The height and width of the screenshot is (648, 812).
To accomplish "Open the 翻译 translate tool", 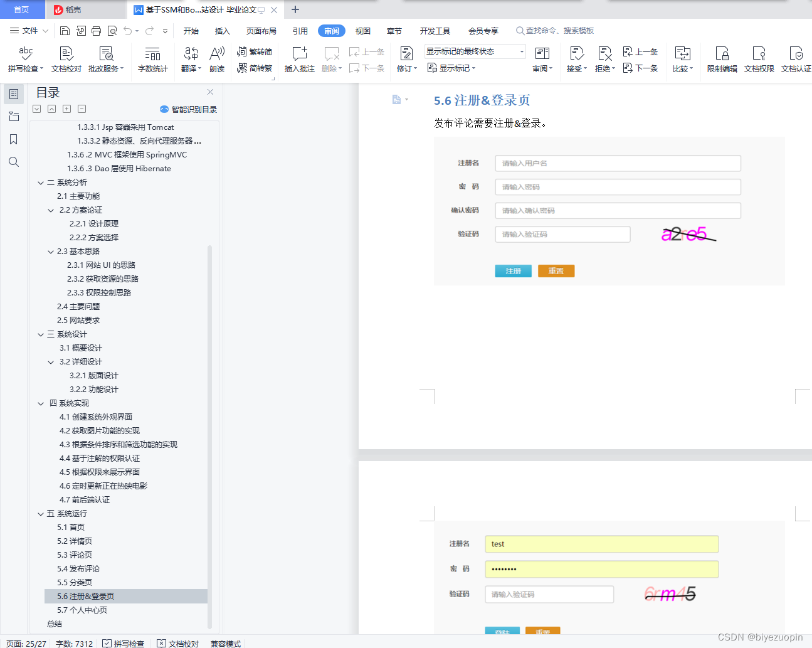I will tap(191, 60).
